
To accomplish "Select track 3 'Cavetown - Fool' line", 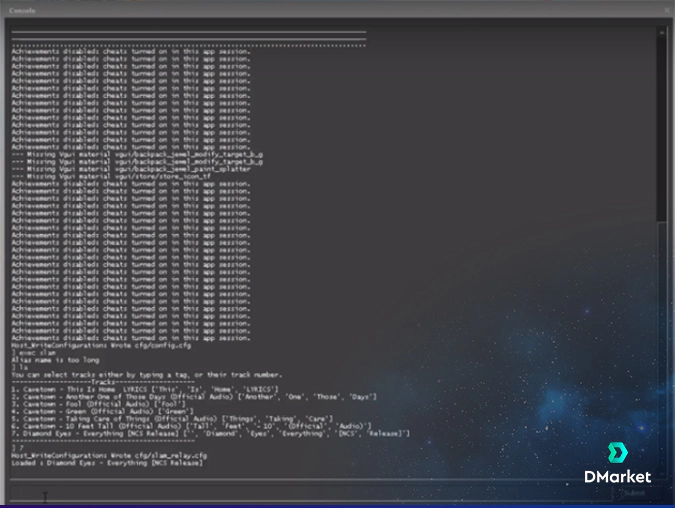I will point(98,404).
